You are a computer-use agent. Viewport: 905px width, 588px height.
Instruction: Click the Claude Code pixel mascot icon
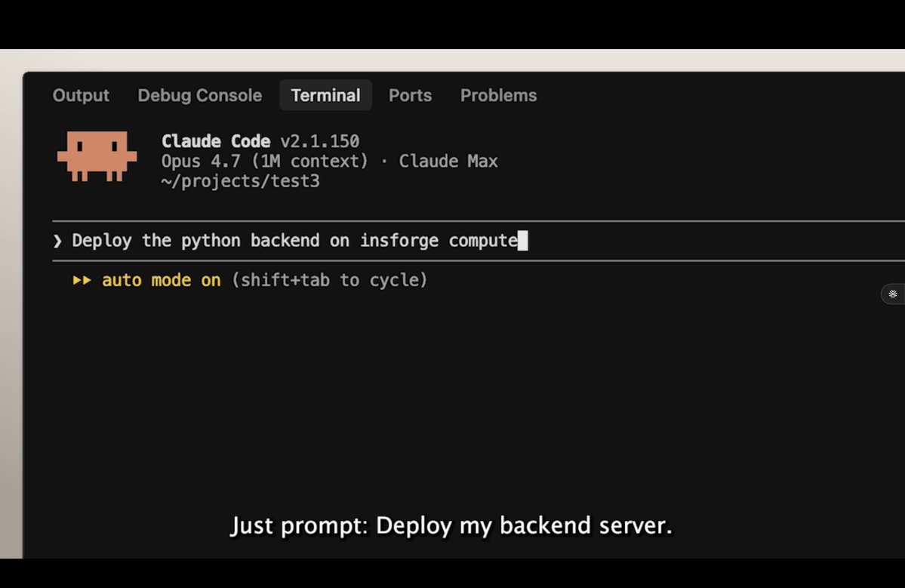tap(97, 155)
